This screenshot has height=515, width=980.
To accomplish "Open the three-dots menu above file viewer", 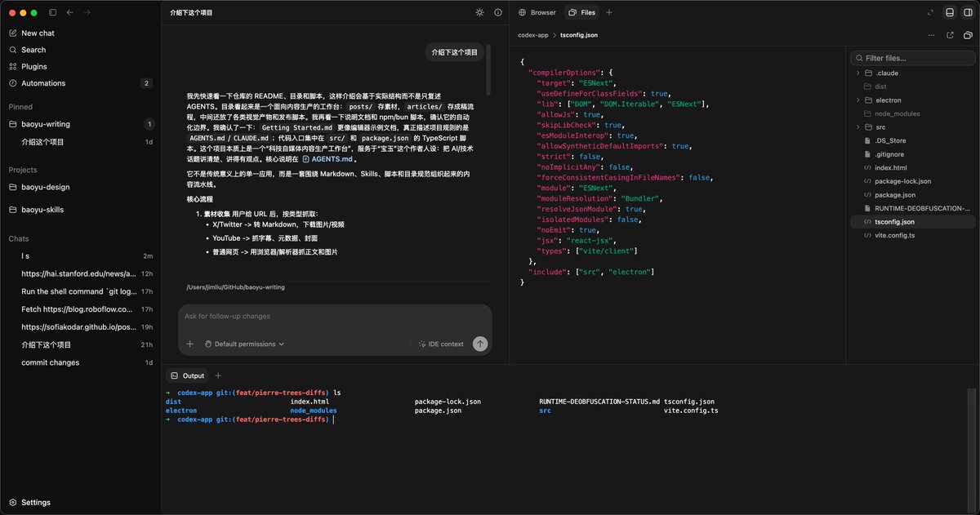I will [x=932, y=35].
